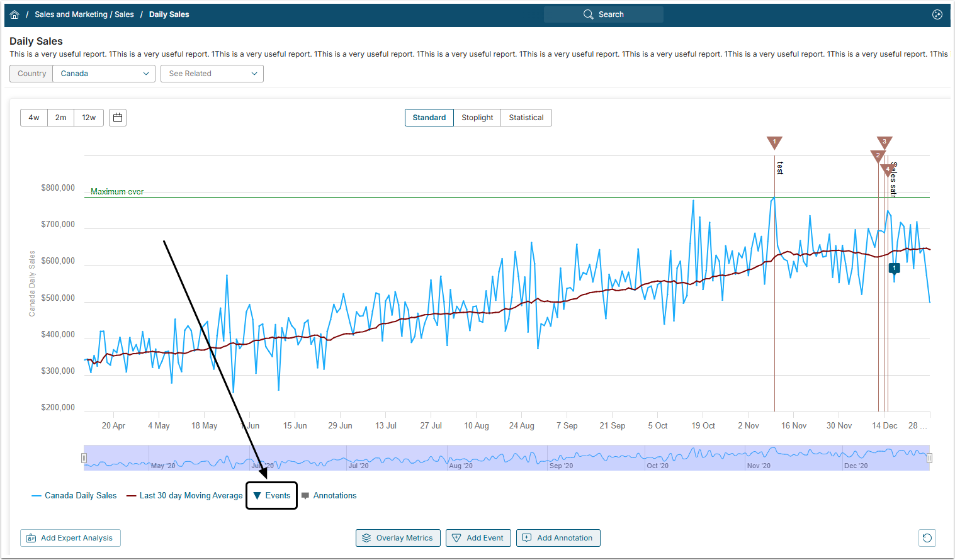Open Overlay Metrics

point(398,538)
